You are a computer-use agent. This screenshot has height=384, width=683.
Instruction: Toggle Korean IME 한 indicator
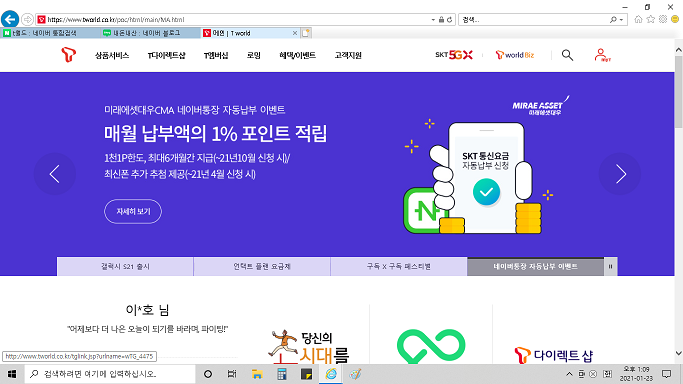(608, 374)
